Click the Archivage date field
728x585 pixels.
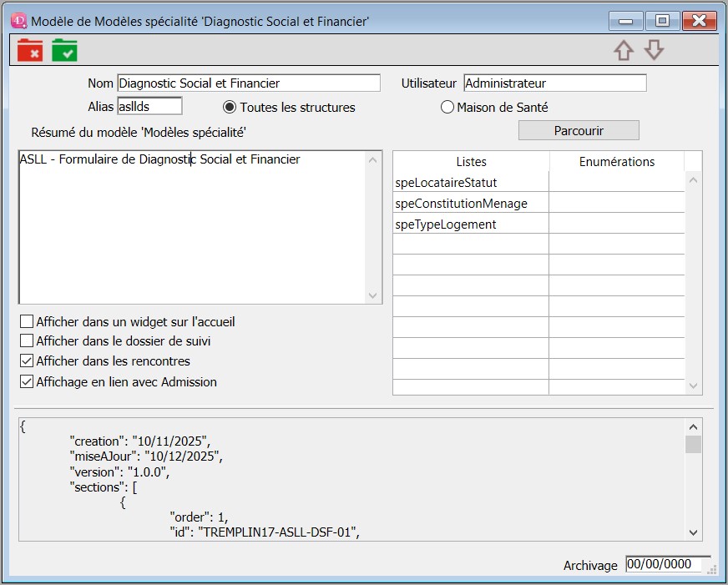667,564
